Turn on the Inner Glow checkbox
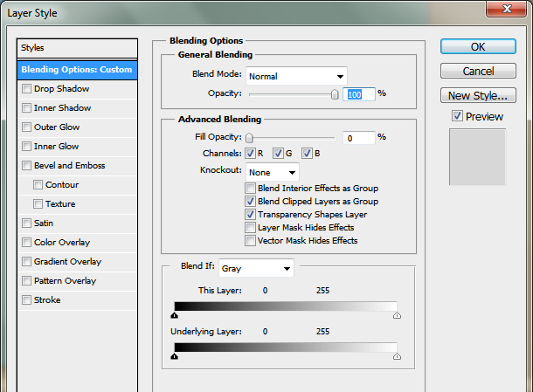This screenshot has width=533, height=392. point(26,147)
